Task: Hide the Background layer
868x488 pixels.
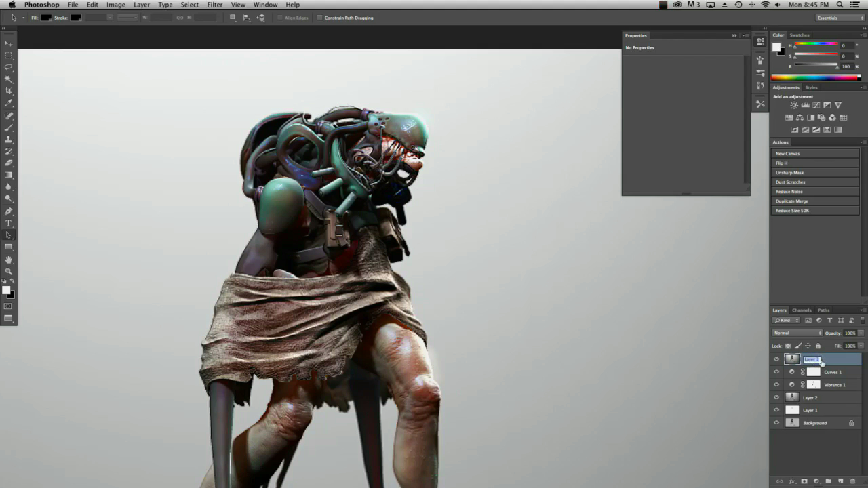Action: (776, 422)
